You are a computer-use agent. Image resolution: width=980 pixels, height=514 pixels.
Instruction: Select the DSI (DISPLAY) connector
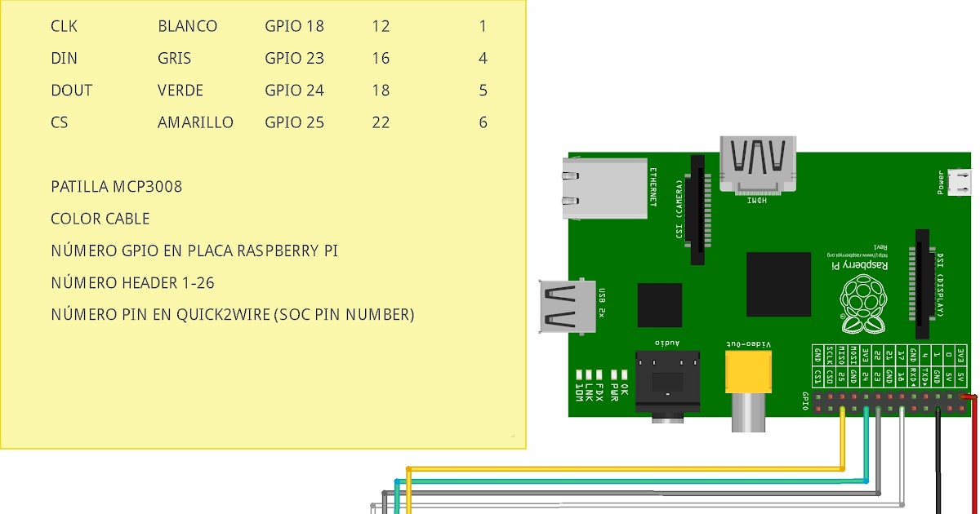(x=924, y=285)
